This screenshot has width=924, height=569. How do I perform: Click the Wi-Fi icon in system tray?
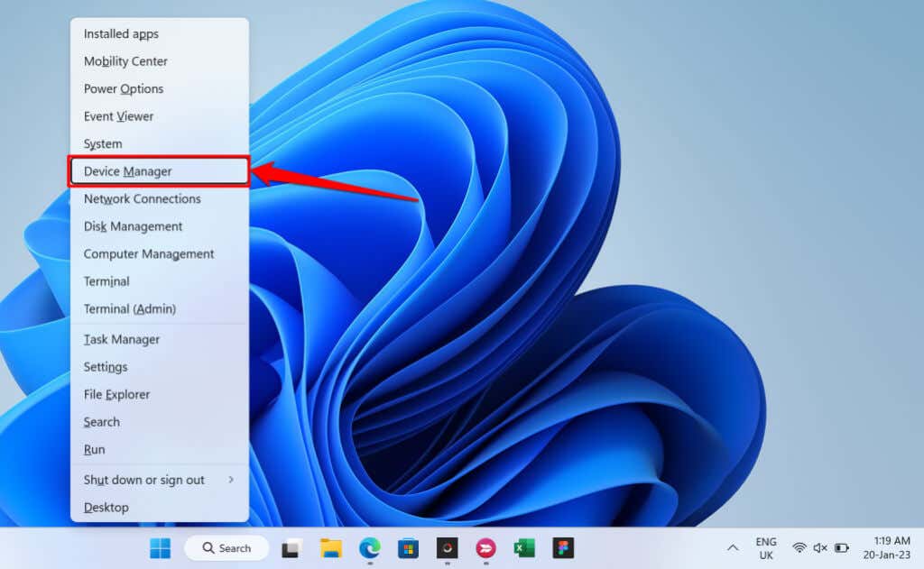pyautogui.click(x=799, y=547)
